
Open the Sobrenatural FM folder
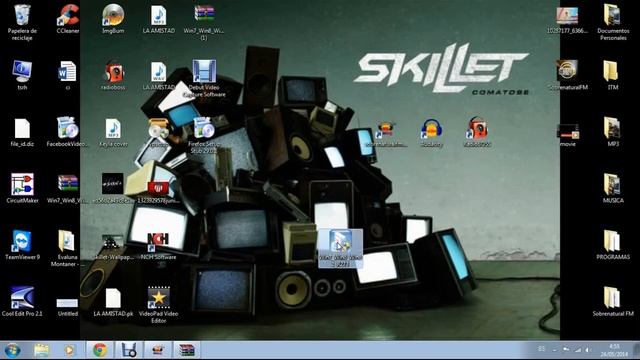point(613,301)
